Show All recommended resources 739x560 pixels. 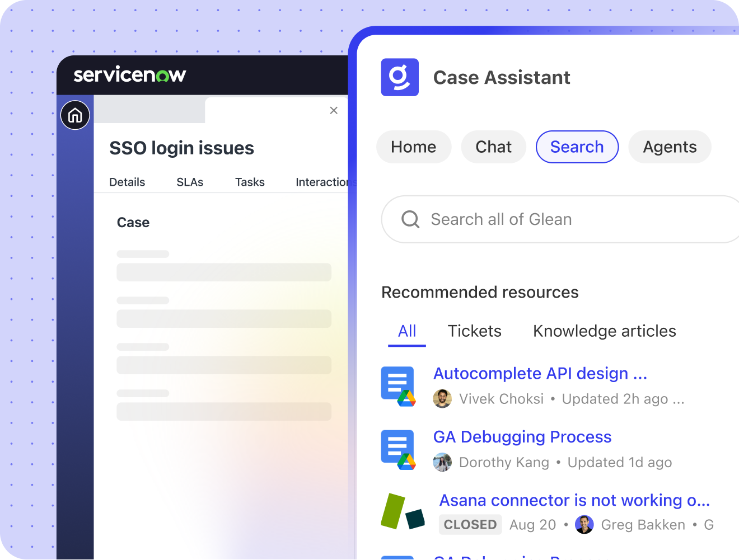[407, 331]
